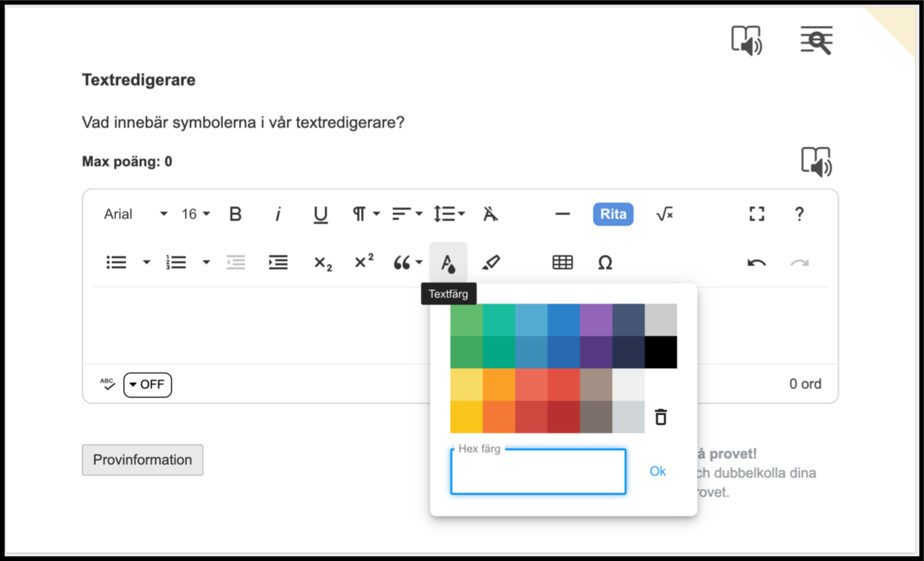Viewport: 924px width, 561px height.
Task: Toggle bold formatting
Action: pyautogui.click(x=236, y=214)
